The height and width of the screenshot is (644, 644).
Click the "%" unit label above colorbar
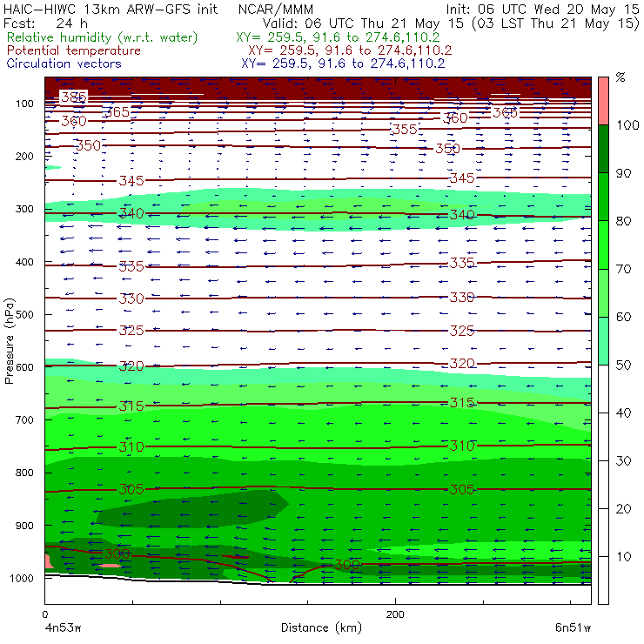click(621, 77)
